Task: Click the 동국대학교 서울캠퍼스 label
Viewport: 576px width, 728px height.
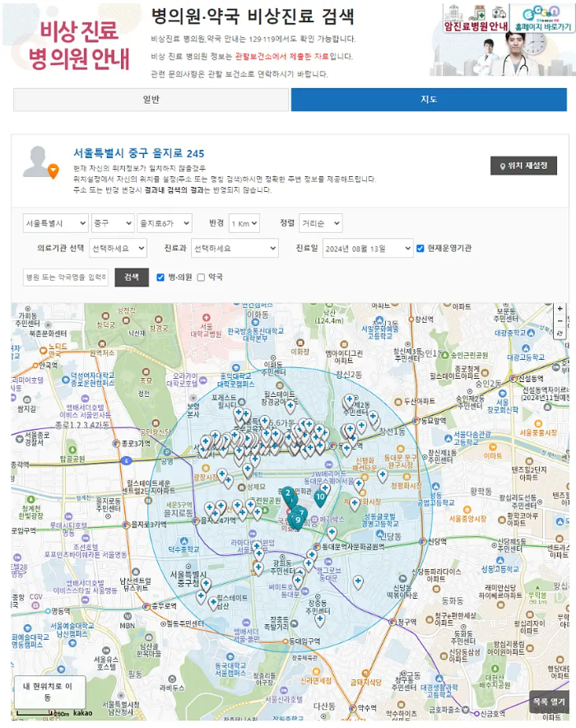Action: (x=230, y=670)
